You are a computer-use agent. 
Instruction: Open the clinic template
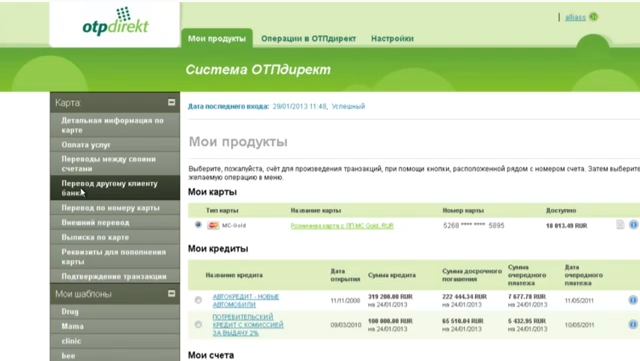115,341
